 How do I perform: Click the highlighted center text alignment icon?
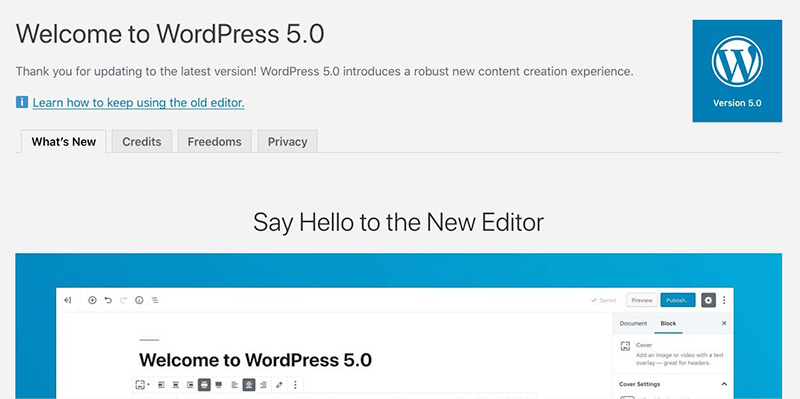[248, 384]
